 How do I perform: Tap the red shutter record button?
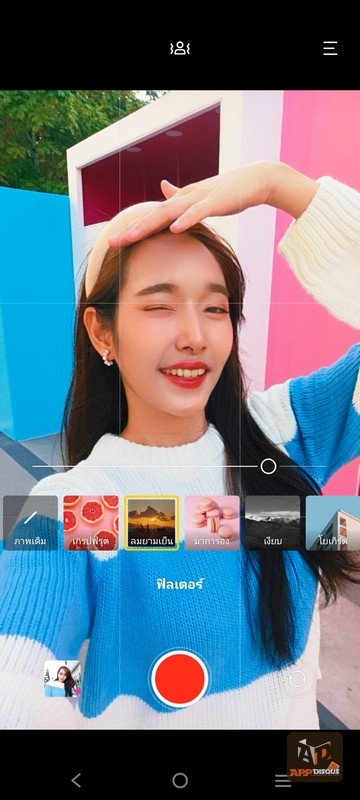coord(179,679)
